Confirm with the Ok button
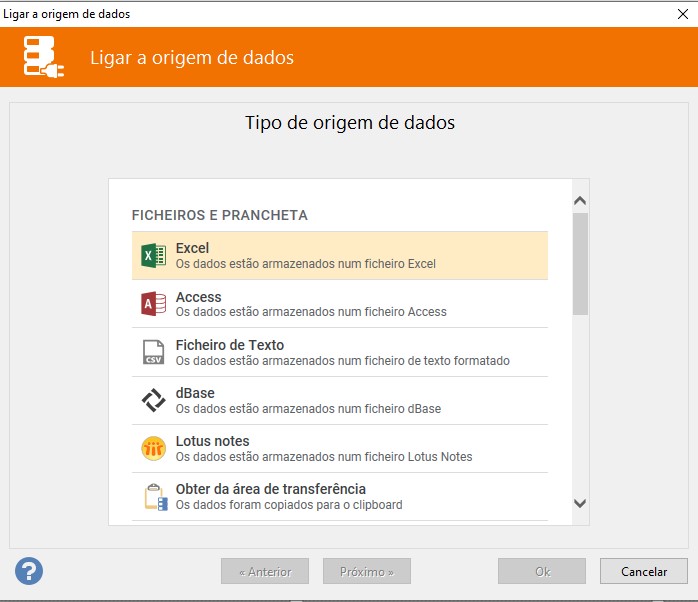This screenshot has height=602, width=698. [x=542, y=572]
